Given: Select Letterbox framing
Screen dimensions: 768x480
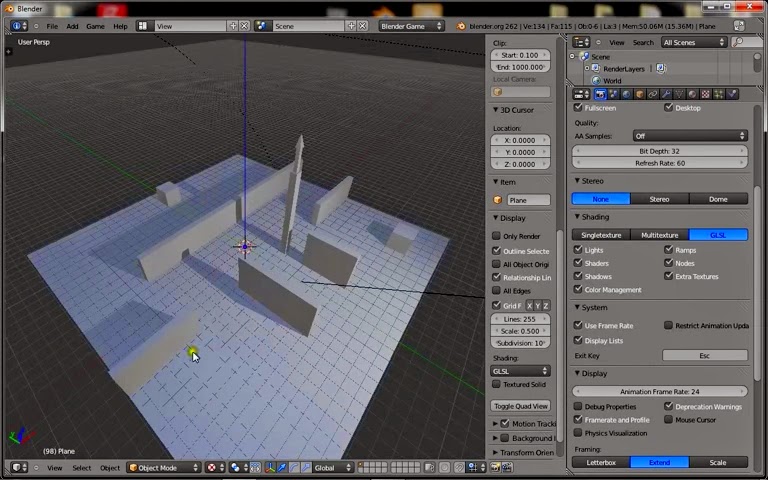Looking at the screenshot, I should tap(601, 462).
